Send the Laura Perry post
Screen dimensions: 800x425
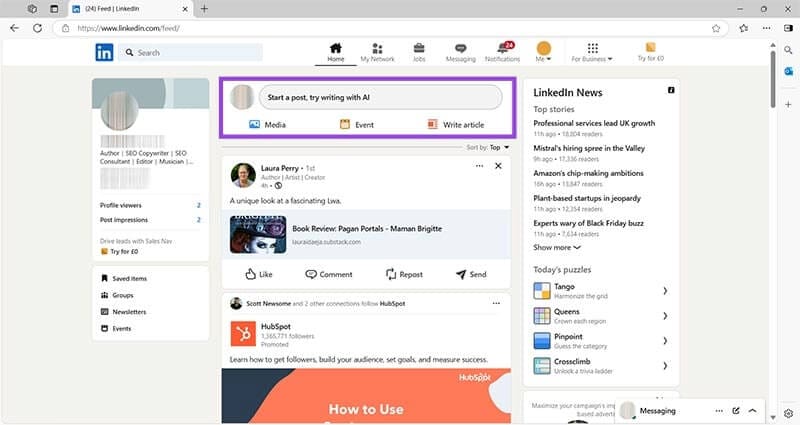tap(471, 274)
